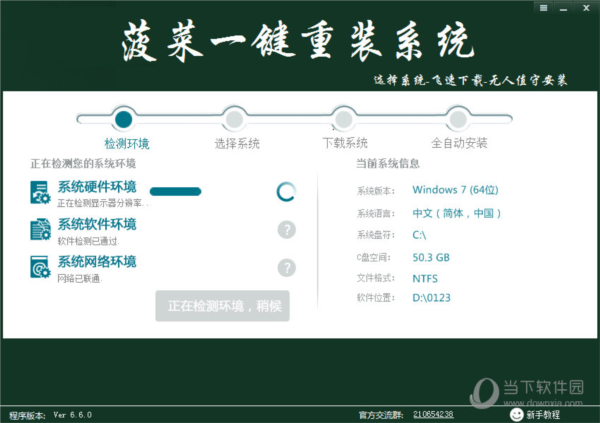Click the 系统硬件环境 heading
The image size is (600, 423).
click(97, 187)
